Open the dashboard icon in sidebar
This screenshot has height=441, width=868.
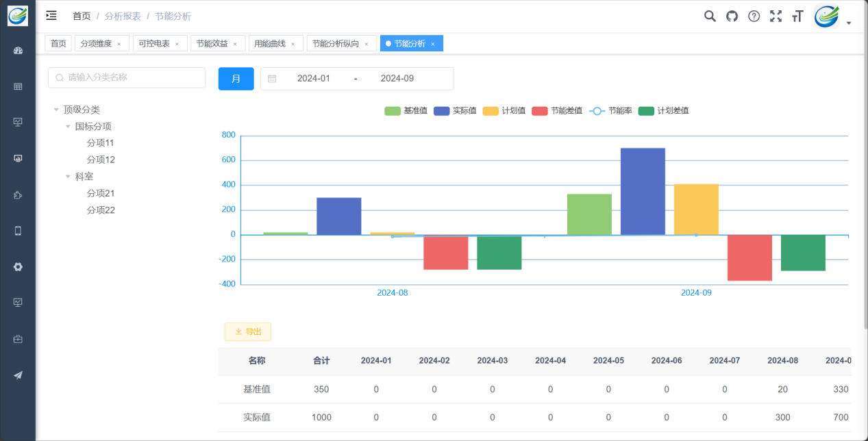coord(18,51)
